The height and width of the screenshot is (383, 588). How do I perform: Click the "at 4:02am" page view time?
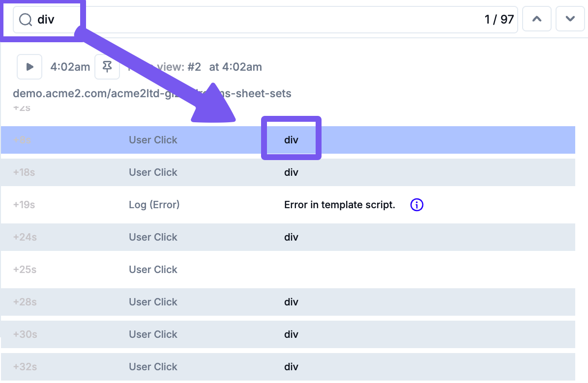click(235, 67)
